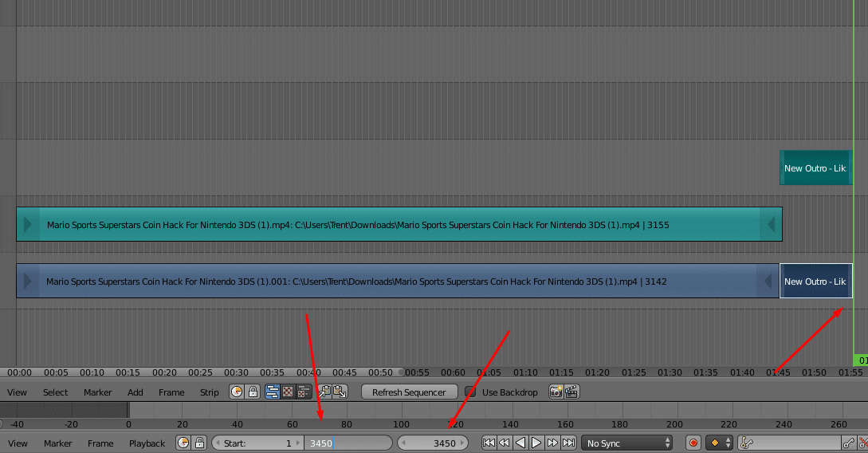Jump to next keyframe
This screenshot has height=453, width=868.
pos(552,443)
